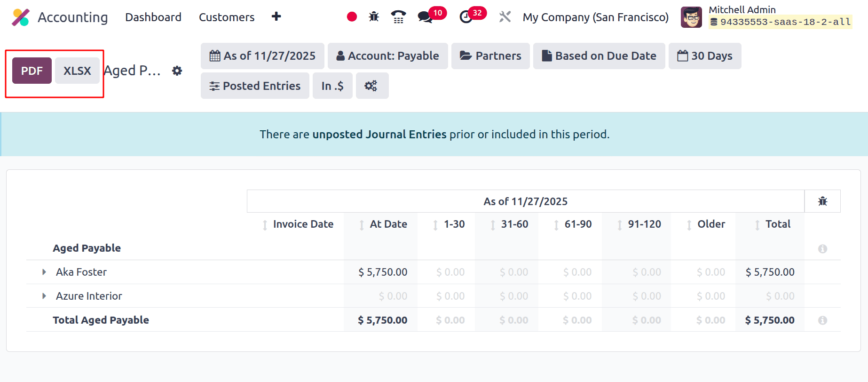Click Total Aged Payable At Date $ 5,750.00

(x=383, y=320)
